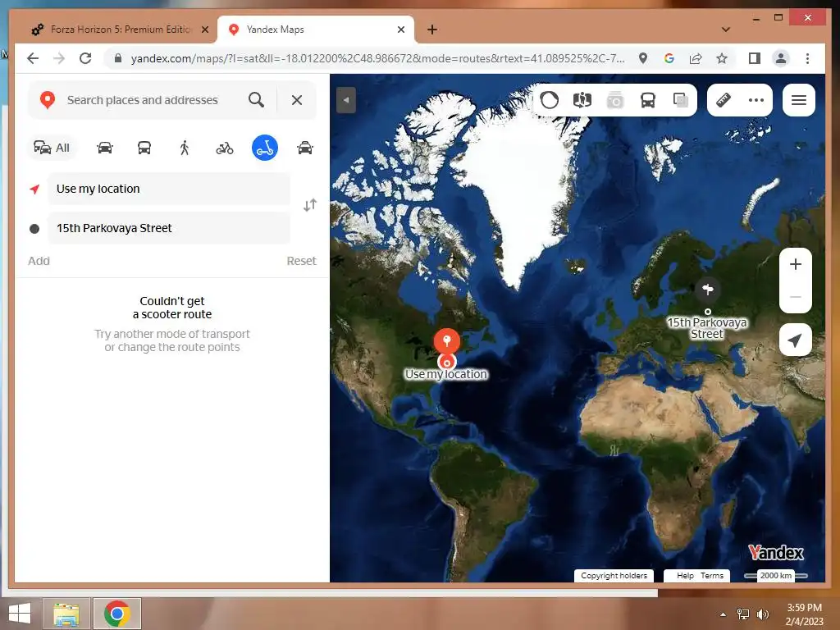The height and width of the screenshot is (630, 840).
Task: Edit the 15th Parkovaya Street destination field
Action: [x=169, y=228]
